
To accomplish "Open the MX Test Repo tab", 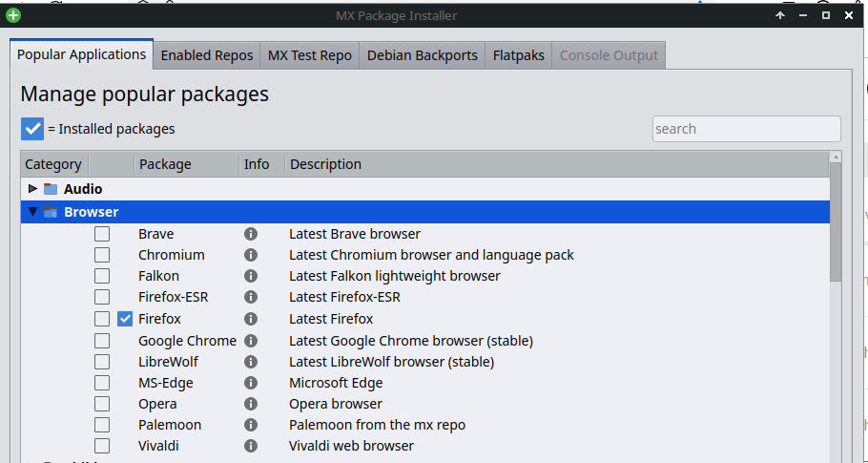I will pyautogui.click(x=309, y=55).
